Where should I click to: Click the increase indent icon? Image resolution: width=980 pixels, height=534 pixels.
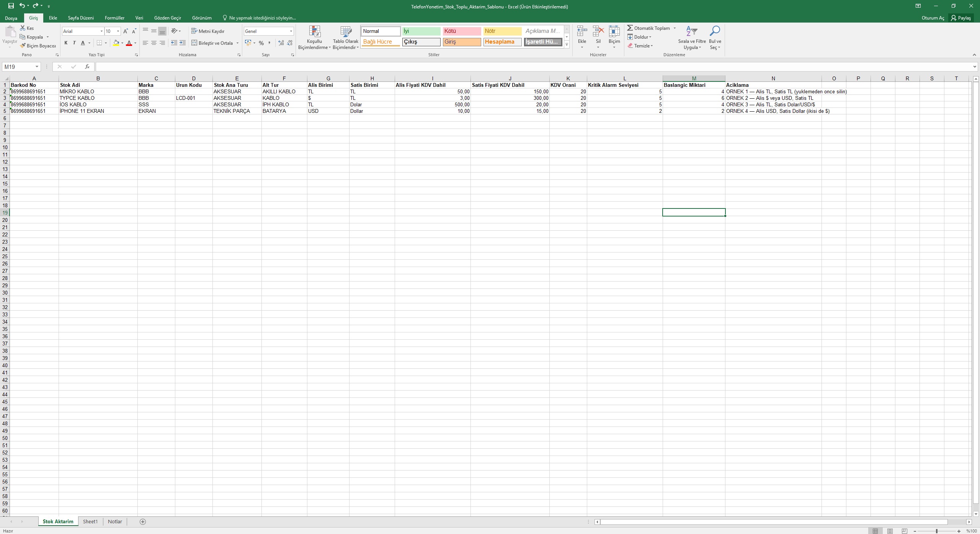coord(183,43)
